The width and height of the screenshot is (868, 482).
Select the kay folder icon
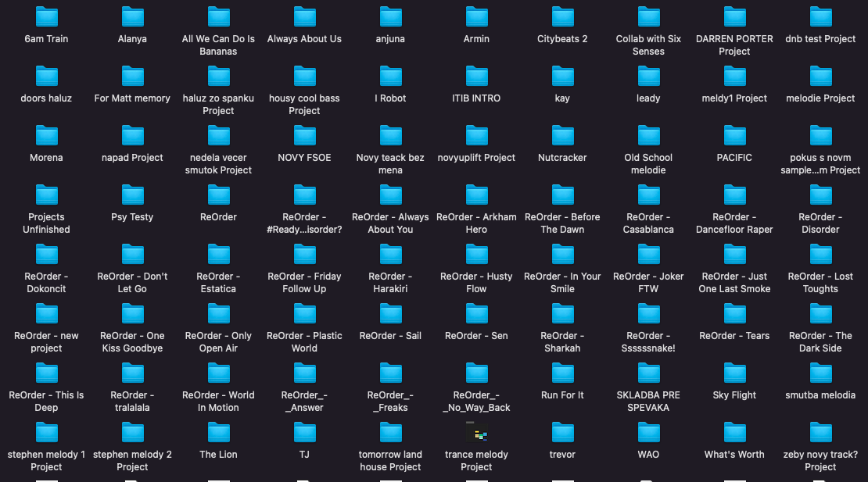[x=562, y=77]
